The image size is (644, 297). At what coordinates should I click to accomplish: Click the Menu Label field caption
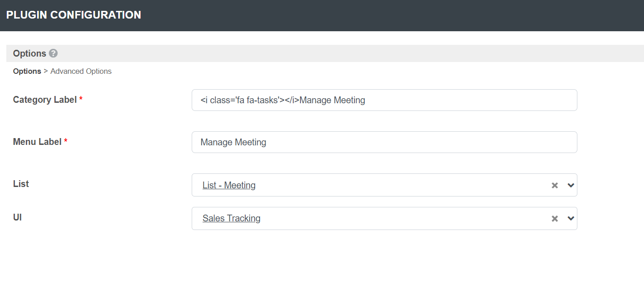37,142
